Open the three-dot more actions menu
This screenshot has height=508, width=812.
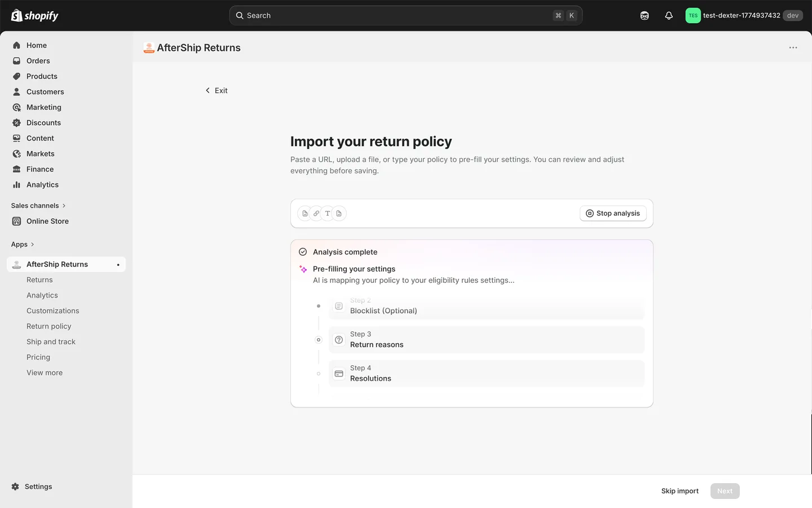(793, 47)
